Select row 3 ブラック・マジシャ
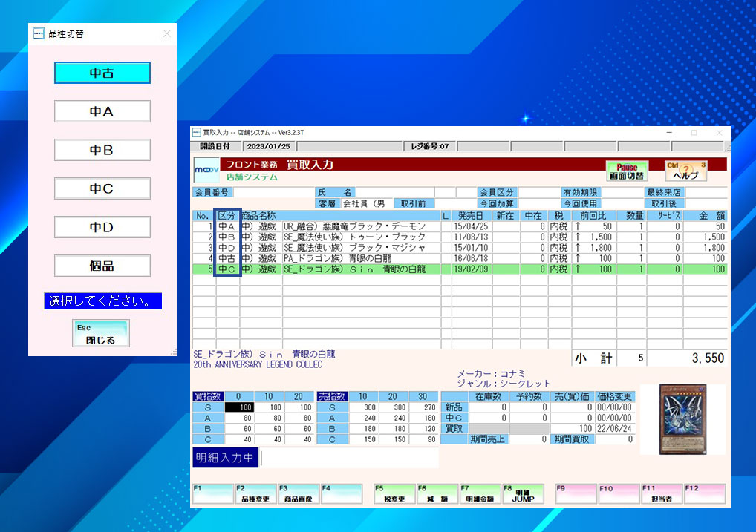756x532 pixels. coord(460,247)
